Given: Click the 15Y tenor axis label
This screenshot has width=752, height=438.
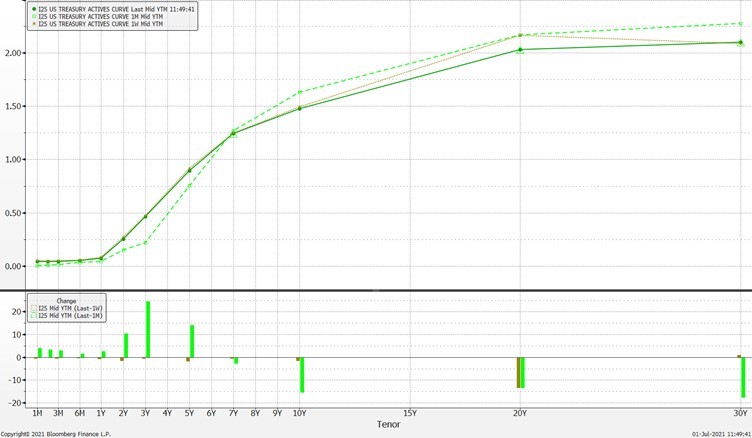Looking at the screenshot, I should [x=410, y=412].
